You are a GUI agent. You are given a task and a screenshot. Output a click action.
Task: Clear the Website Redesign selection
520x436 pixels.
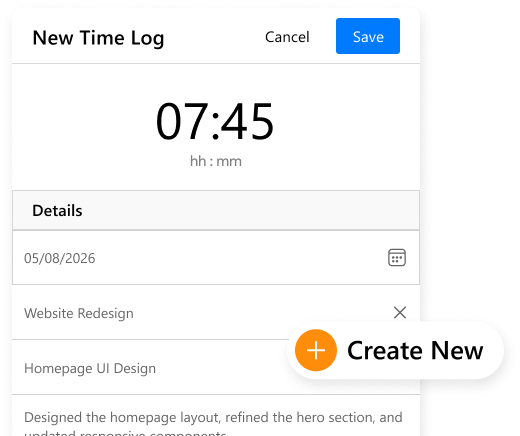[400, 313]
